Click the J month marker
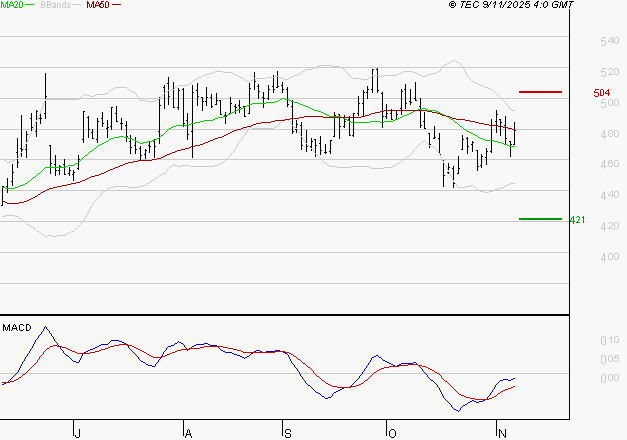This screenshot has height=440, width=627. pos(78,433)
